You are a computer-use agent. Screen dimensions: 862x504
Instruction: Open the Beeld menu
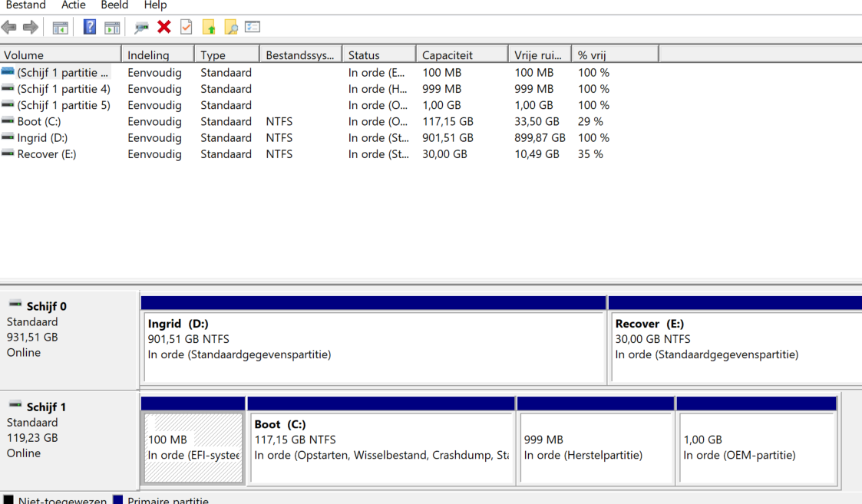click(114, 5)
